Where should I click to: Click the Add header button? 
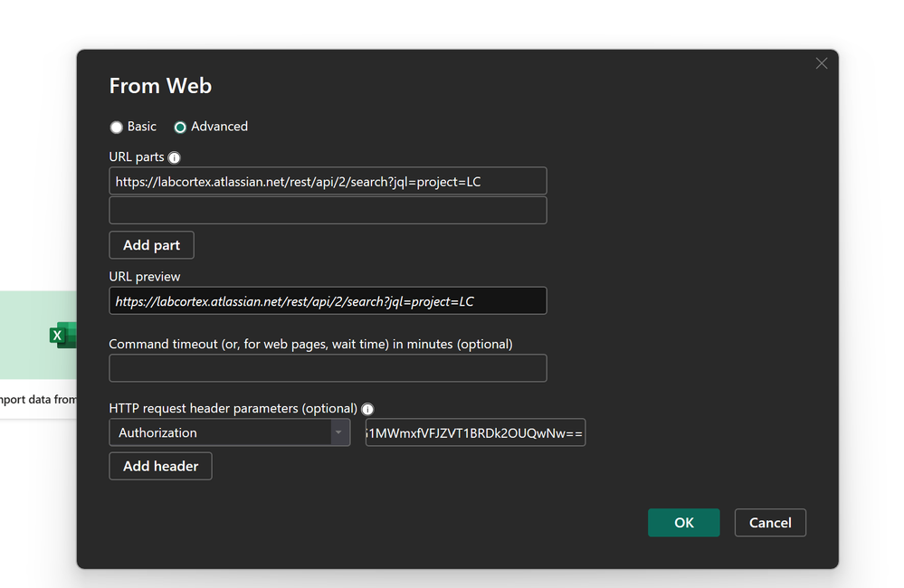[x=160, y=466]
